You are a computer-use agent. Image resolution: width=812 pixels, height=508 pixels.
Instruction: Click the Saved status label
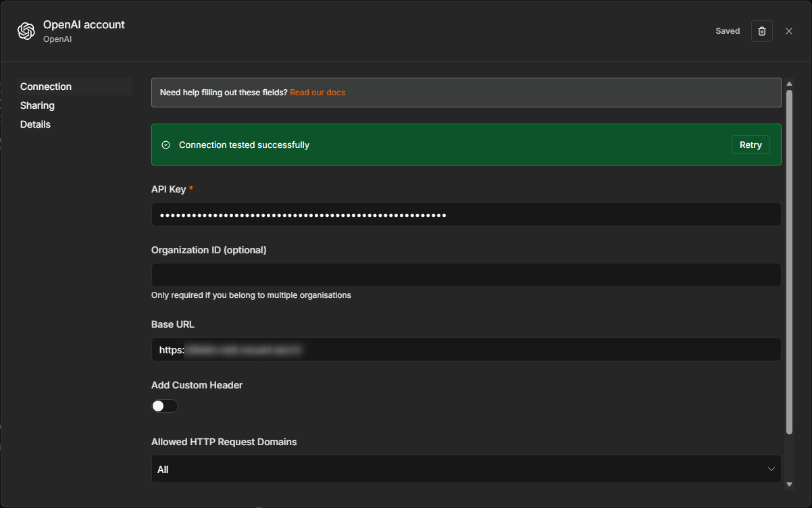(728, 31)
